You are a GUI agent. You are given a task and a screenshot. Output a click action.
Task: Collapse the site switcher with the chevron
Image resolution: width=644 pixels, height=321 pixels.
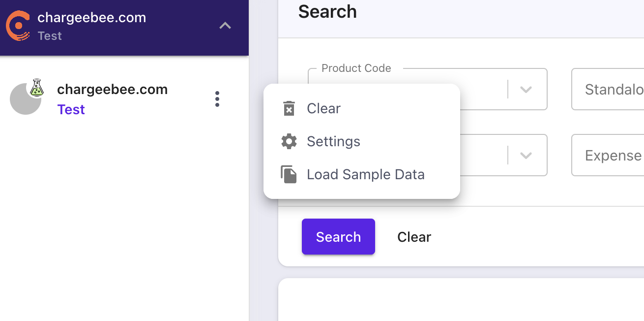click(x=225, y=26)
